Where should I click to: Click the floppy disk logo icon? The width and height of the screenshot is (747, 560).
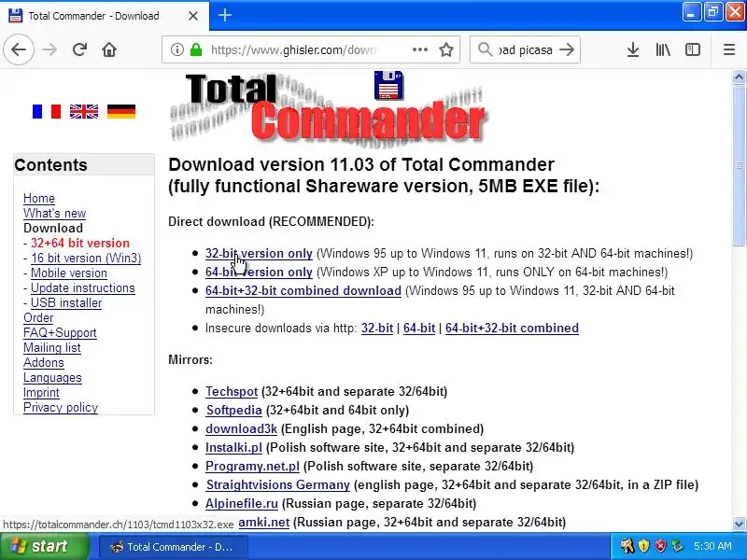pyautogui.click(x=388, y=85)
